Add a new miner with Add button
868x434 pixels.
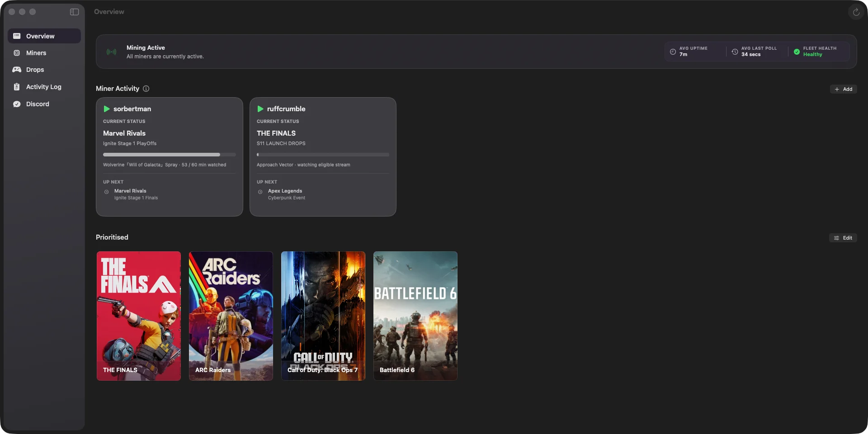[843, 89]
